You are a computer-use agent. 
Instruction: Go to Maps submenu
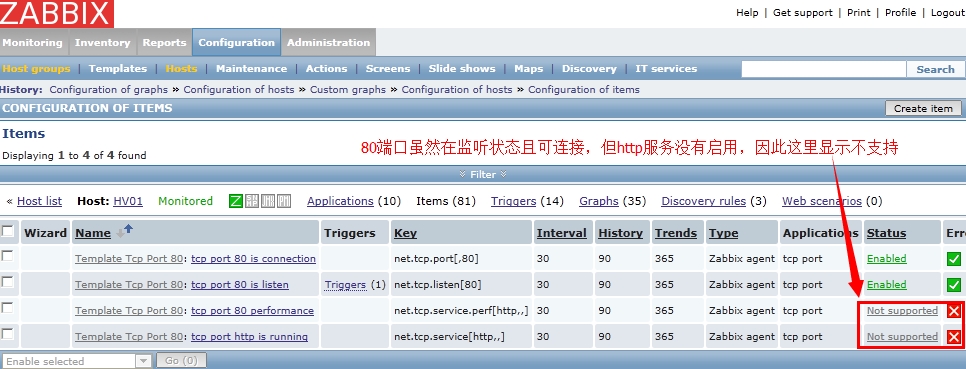[x=529, y=68]
